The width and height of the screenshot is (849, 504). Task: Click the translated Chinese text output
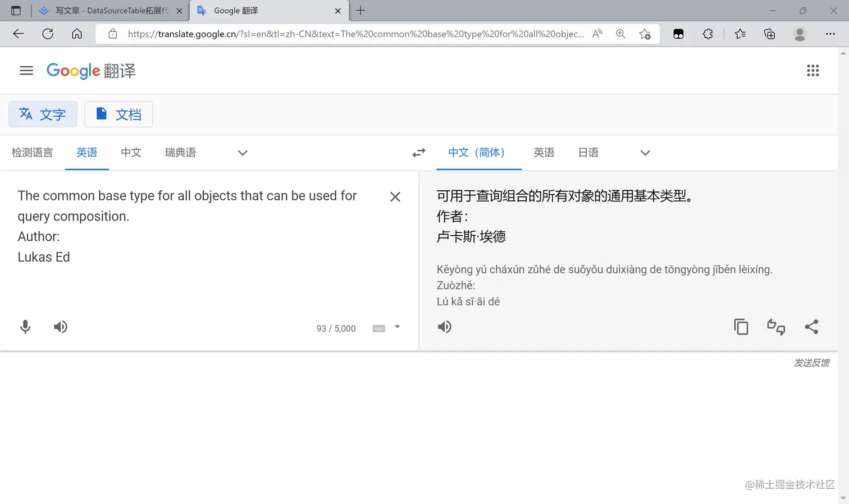pyautogui.click(x=567, y=216)
